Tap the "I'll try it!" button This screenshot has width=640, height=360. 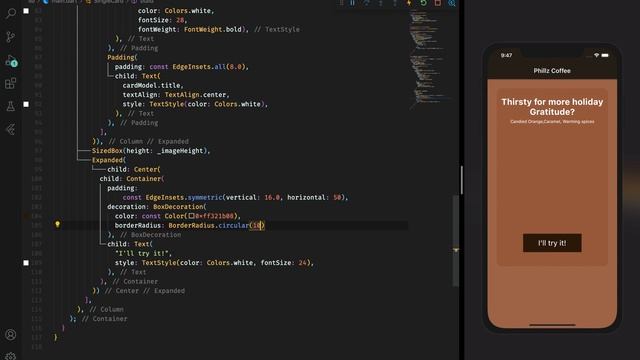tap(552, 243)
